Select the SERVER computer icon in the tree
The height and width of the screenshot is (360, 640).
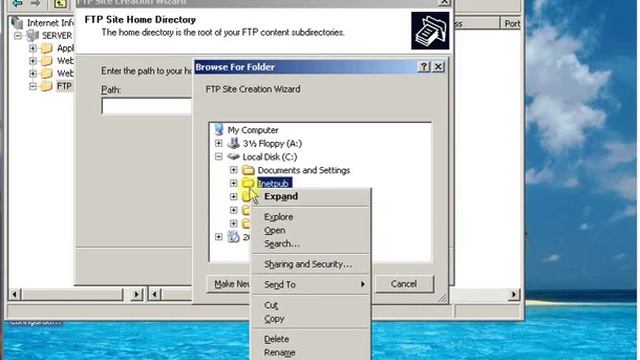(32, 36)
